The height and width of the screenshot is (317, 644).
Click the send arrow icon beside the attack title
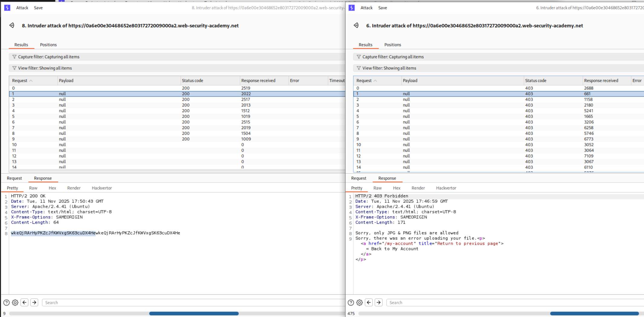click(12, 25)
